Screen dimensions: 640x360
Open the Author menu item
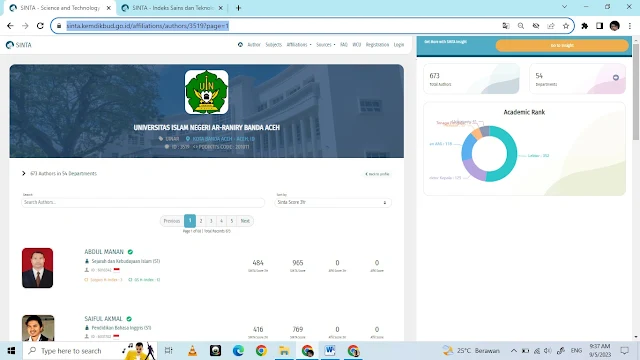click(253, 44)
